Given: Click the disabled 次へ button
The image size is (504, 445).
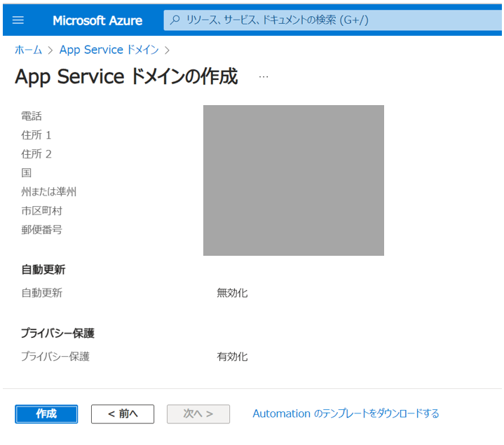Looking at the screenshot, I should pos(198,414).
